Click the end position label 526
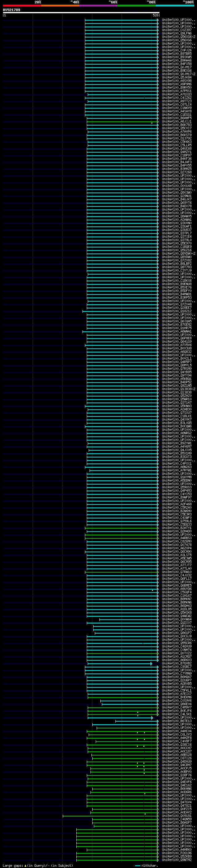 coord(155,15)
